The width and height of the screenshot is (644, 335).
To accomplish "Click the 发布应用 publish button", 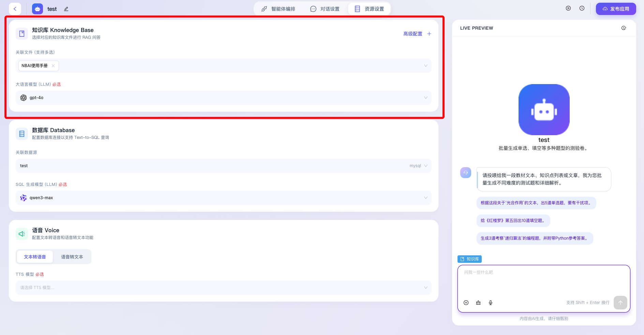I will click(616, 9).
